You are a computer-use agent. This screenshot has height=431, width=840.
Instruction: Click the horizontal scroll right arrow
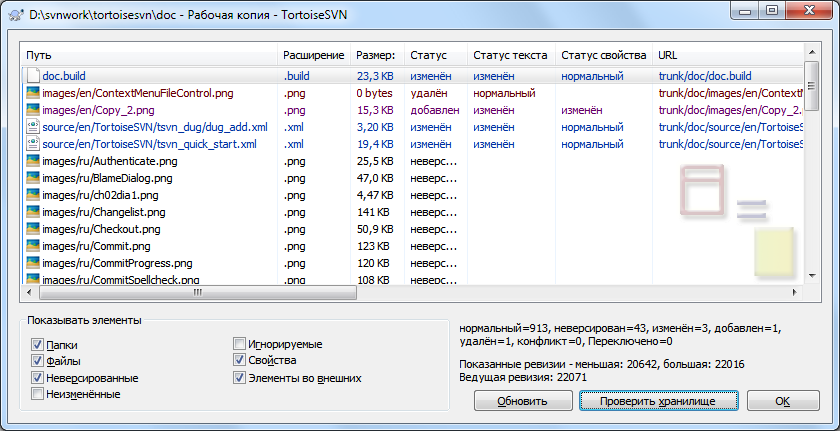click(x=796, y=292)
